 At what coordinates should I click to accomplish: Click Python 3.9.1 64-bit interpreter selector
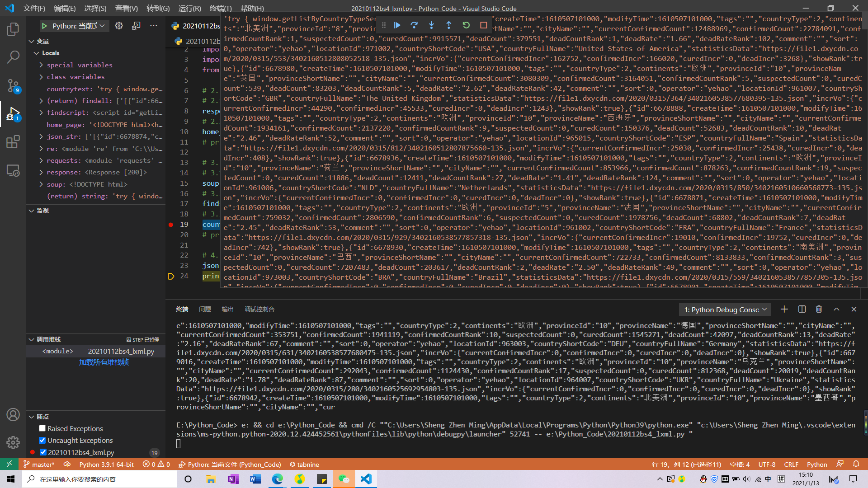pos(106,465)
